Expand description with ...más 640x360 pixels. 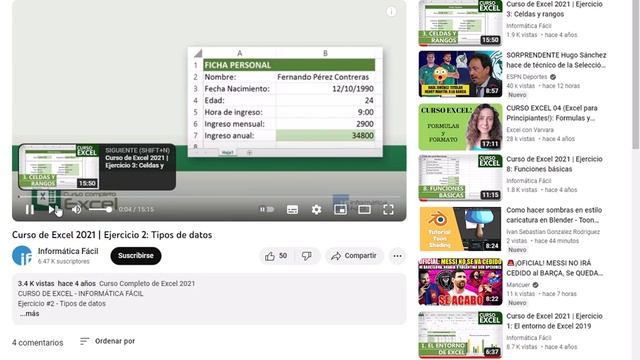pos(29,314)
